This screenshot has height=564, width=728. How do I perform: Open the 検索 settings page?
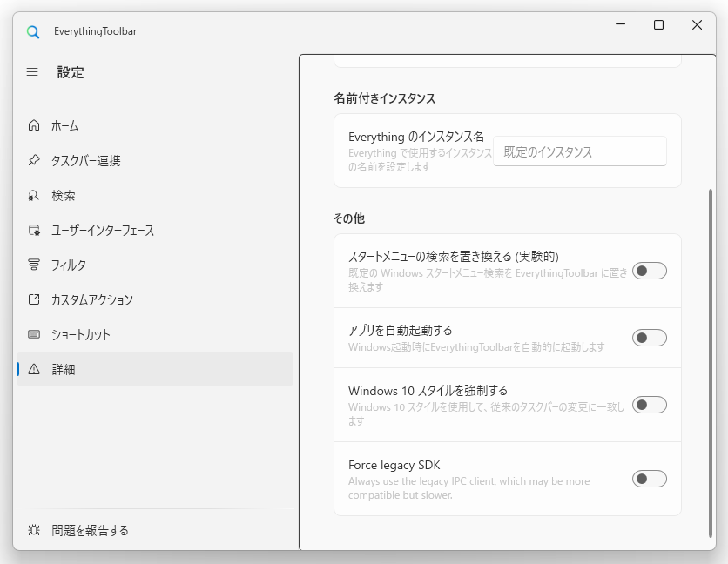(x=155, y=195)
